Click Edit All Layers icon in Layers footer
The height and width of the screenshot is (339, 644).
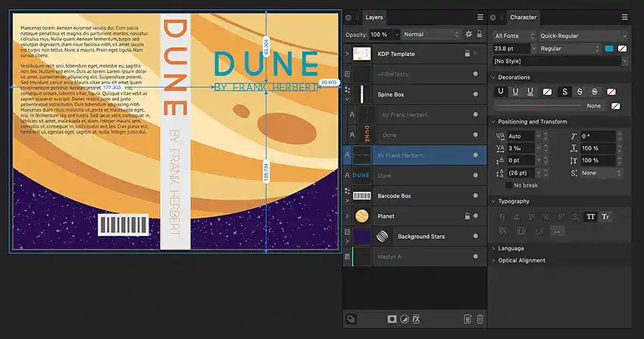point(351,319)
